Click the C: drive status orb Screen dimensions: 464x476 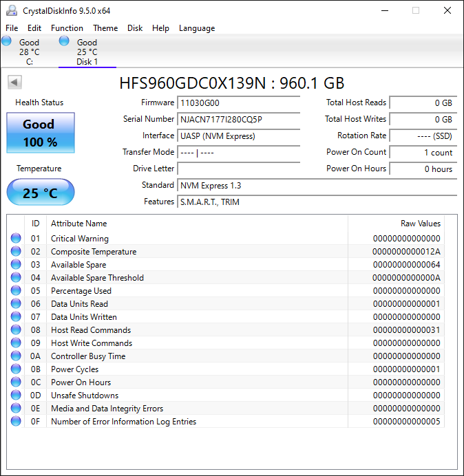tap(6, 41)
